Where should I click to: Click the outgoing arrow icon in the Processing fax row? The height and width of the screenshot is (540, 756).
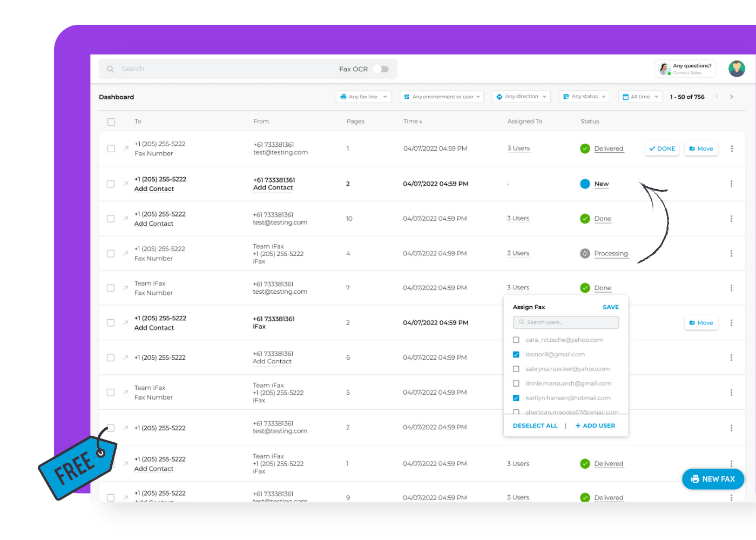(126, 253)
